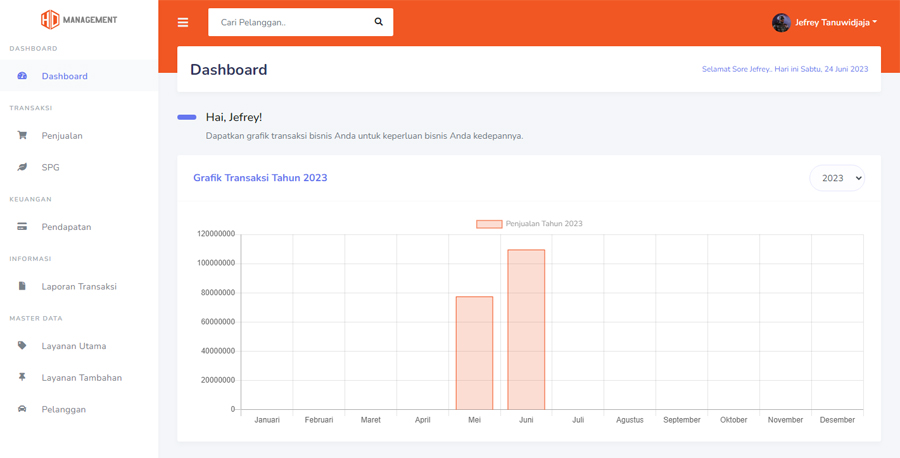This screenshot has height=458, width=900.
Task: Click the Januari axis label
Action: [x=267, y=420]
